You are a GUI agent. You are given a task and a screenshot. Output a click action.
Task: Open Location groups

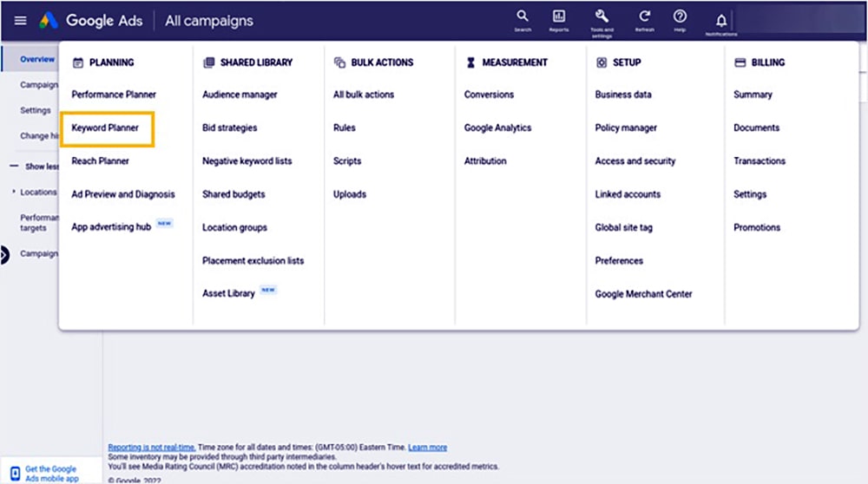coord(234,227)
